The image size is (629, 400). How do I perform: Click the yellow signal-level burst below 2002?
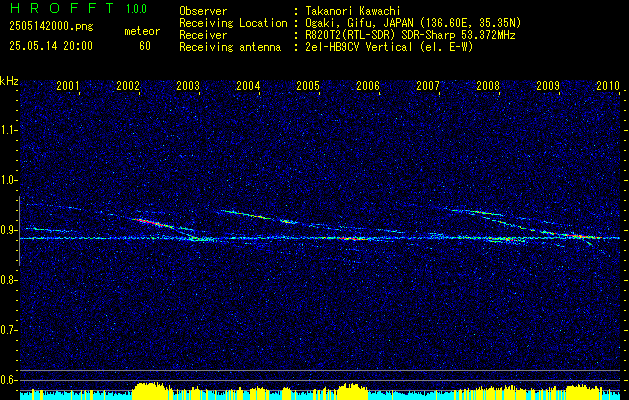click(150, 391)
